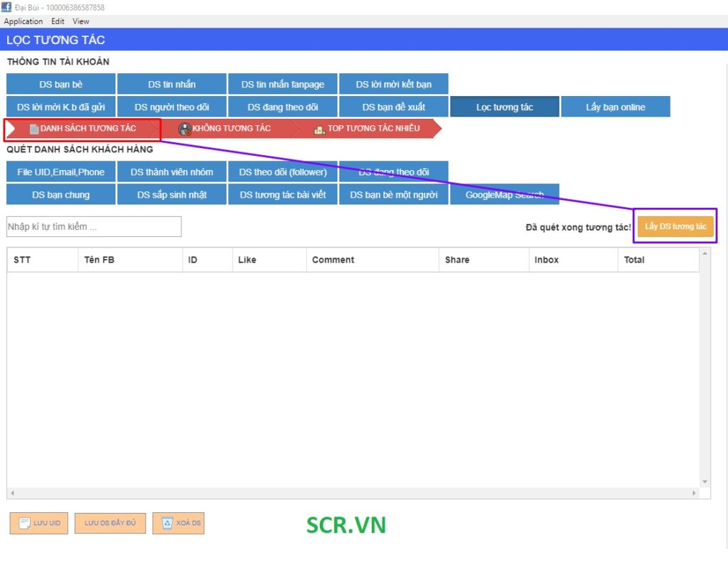Open the Application menu
Viewport: 728px width, 572px height.
point(23,21)
